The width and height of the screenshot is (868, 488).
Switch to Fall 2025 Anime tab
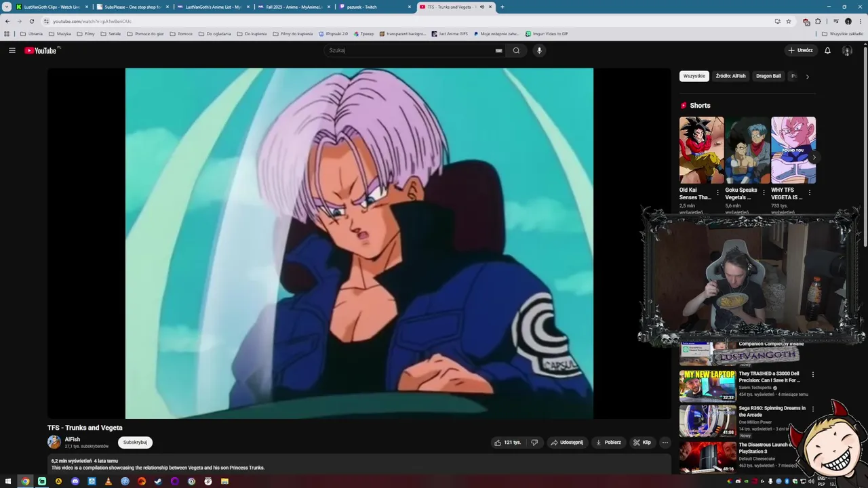tap(294, 7)
